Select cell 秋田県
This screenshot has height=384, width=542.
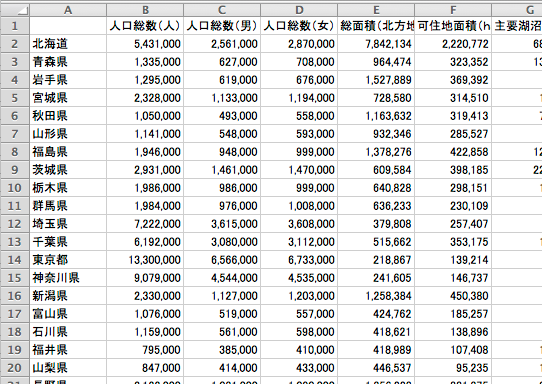[x=68, y=116]
